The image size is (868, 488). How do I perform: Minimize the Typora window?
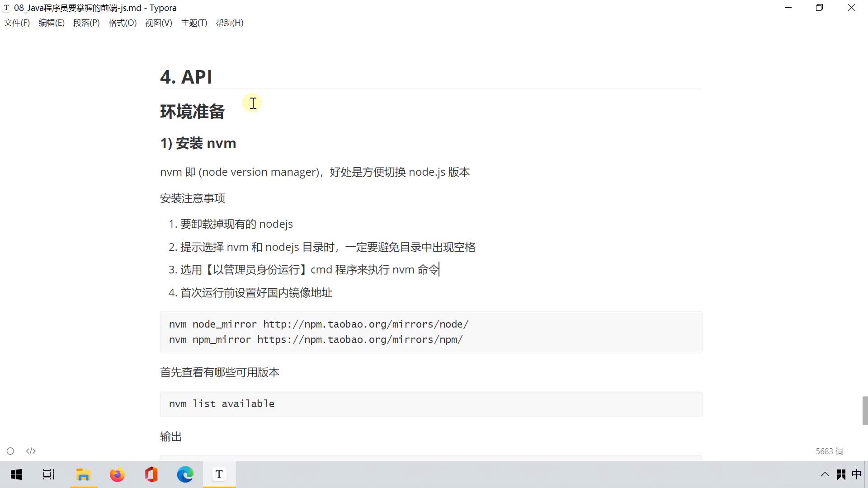pos(788,8)
